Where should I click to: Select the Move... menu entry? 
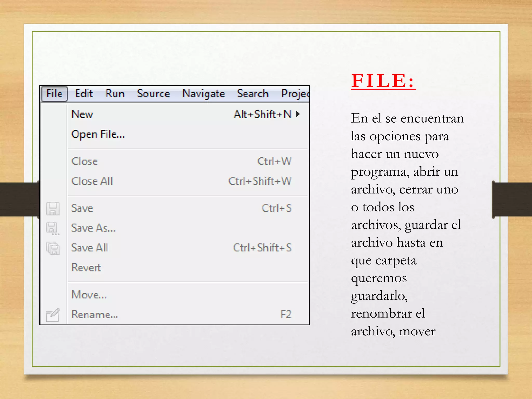click(x=188, y=295)
